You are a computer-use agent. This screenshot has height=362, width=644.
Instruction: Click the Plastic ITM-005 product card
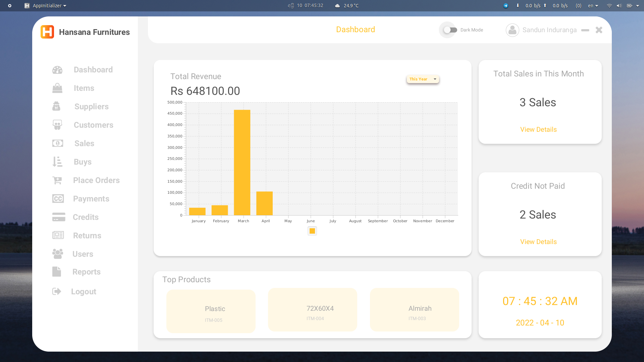[x=211, y=311]
